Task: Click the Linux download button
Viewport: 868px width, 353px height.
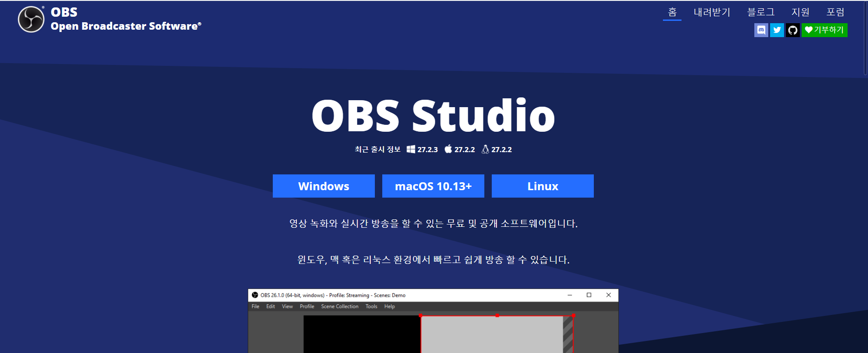Action: coord(543,186)
